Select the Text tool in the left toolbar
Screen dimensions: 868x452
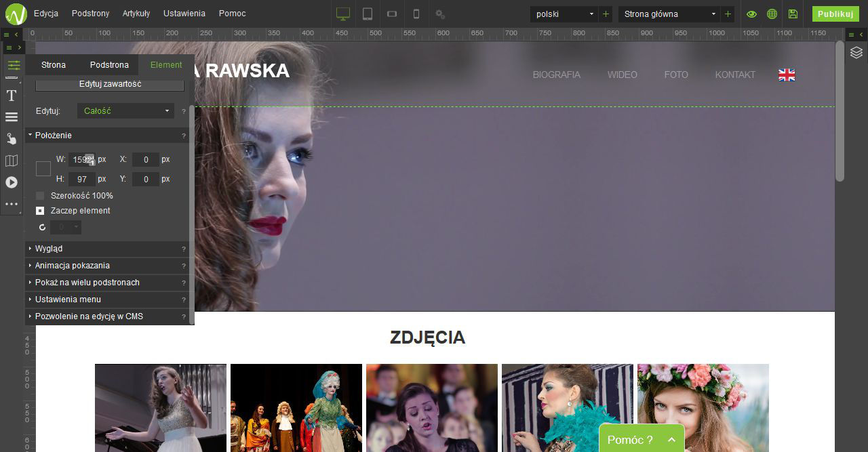11,96
